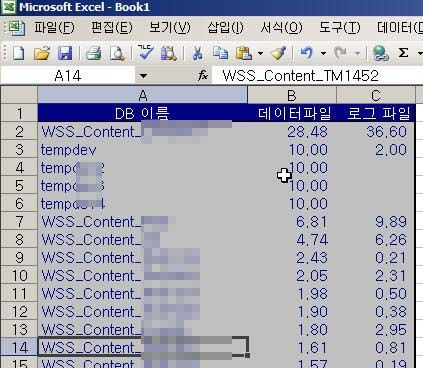
Task: Select cell with value 0.50
Action: pyautogui.click(x=376, y=293)
